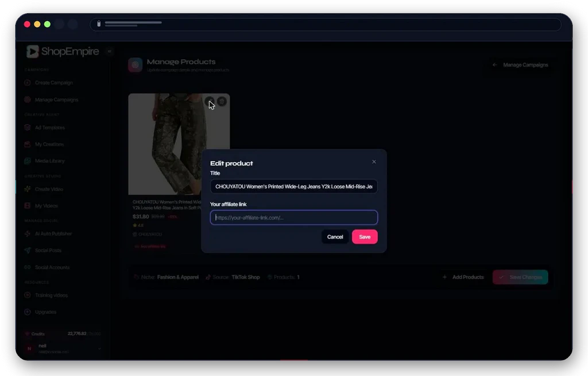The height and width of the screenshot is (376, 588).
Task: Click the sidebar Manage Campaigns target icon
Action: [x=28, y=99]
